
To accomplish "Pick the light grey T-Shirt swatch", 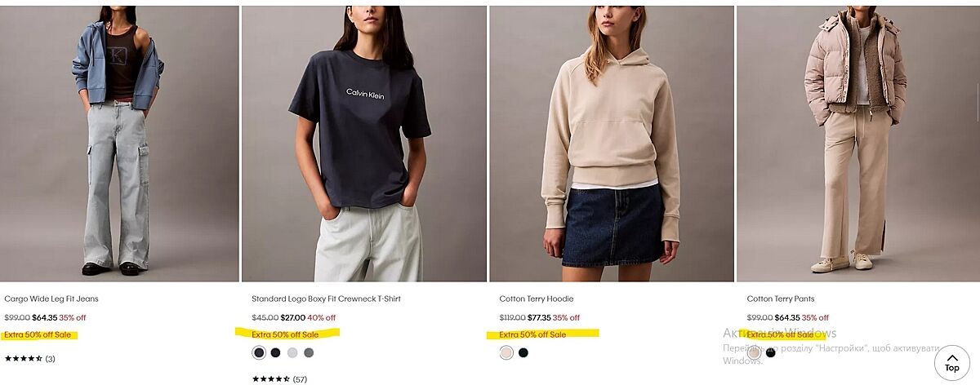I will pyautogui.click(x=292, y=352).
